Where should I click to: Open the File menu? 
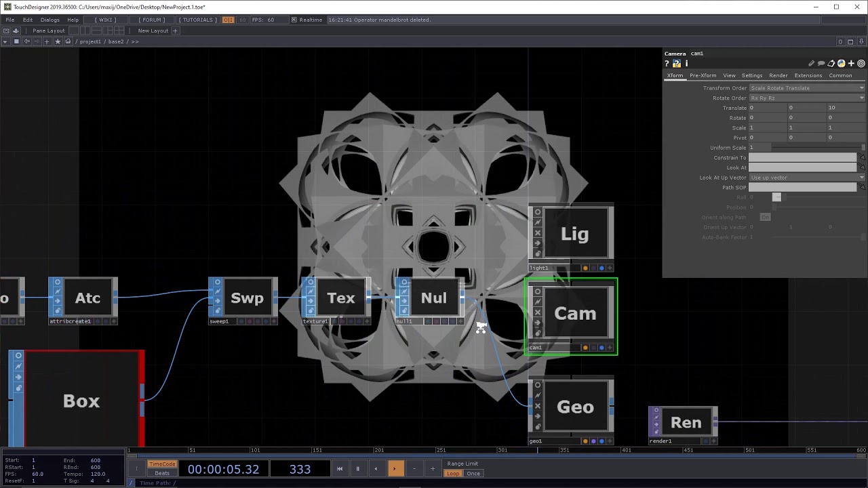point(10,20)
